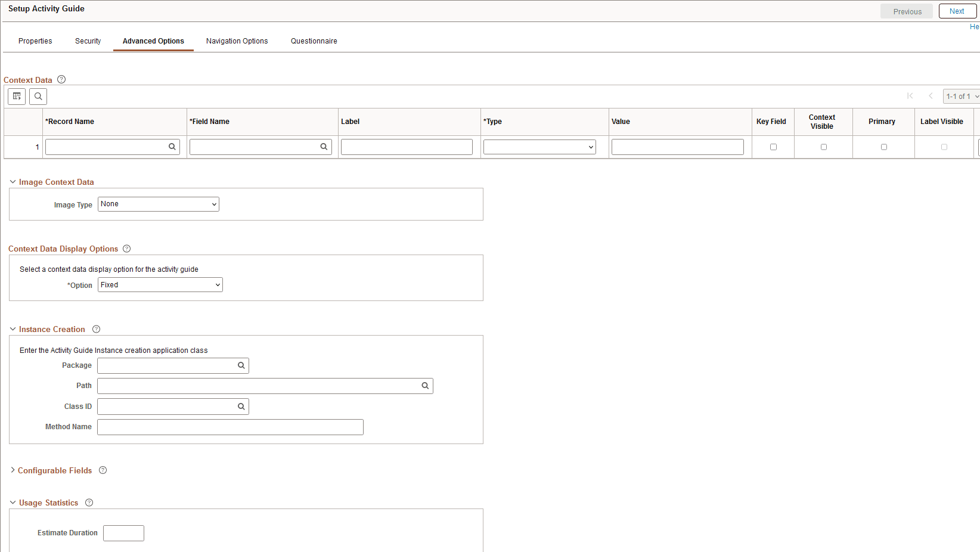Screen dimensions: 980x552
Task: Open the Class ID lookup magnifier
Action: [x=241, y=406]
